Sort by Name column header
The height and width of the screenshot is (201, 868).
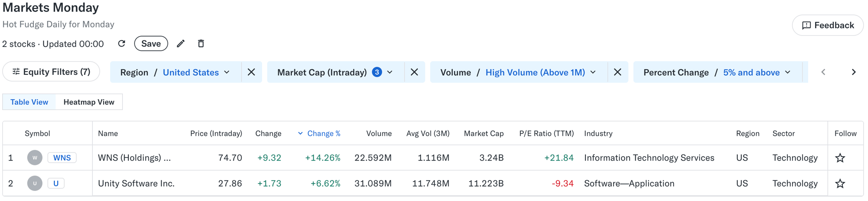tap(108, 134)
